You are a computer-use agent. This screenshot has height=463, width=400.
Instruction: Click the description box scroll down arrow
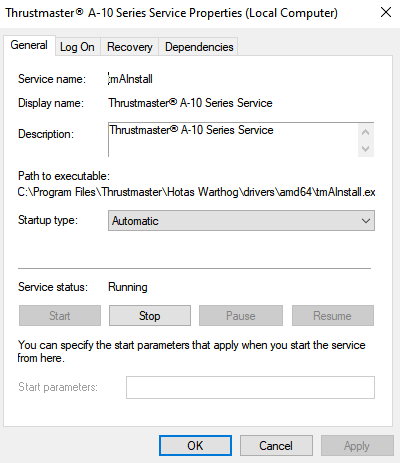pos(366,149)
